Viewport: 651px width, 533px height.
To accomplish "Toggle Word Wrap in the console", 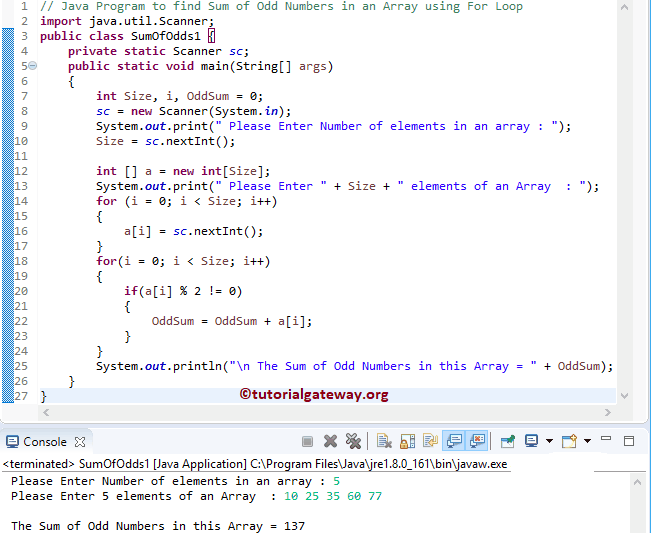I will click(431, 440).
